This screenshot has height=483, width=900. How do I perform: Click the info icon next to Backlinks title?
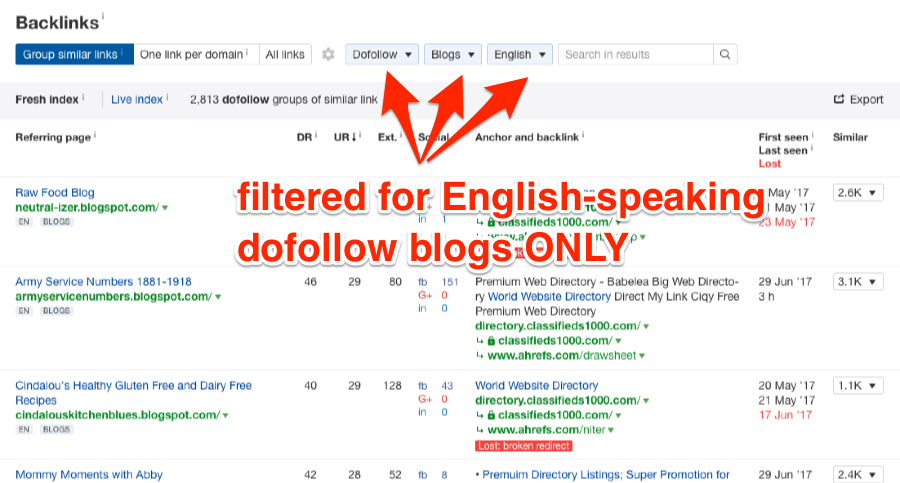pos(103,17)
